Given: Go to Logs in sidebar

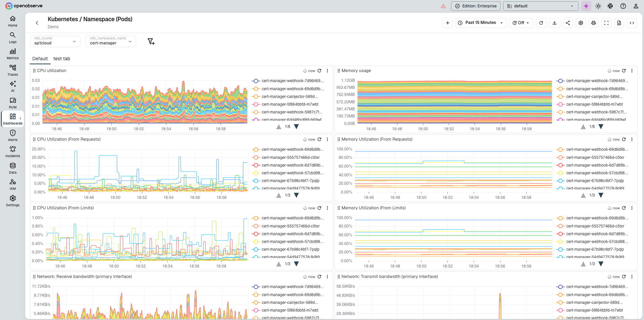Looking at the screenshot, I should pyautogui.click(x=13, y=38).
